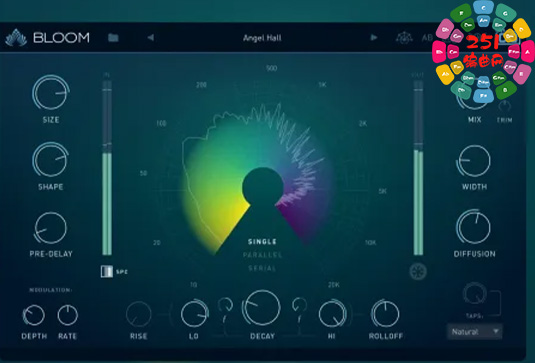Toggle the AB comparison button
Viewport: 535px width, 363px height.
click(427, 38)
